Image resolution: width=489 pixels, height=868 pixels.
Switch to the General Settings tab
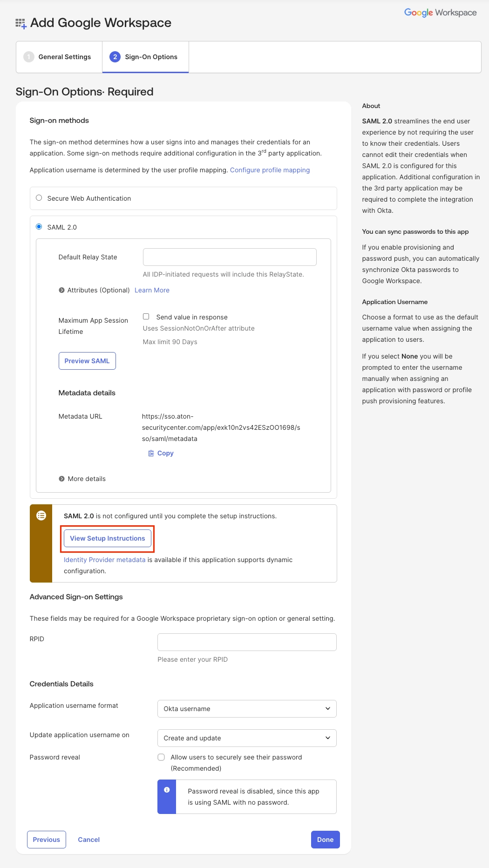(x=59, y=57)
